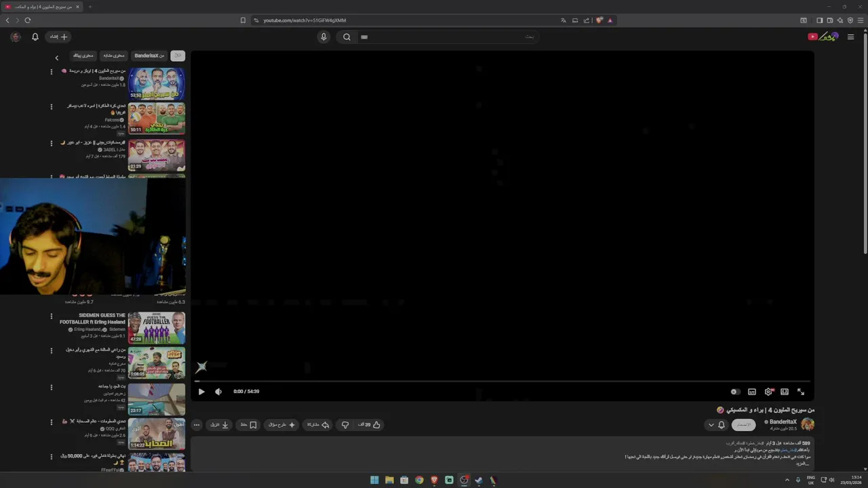This screenshot has width=868, height=488.
Task: Select the All filter chip
Action: click(x=178, y=56)
